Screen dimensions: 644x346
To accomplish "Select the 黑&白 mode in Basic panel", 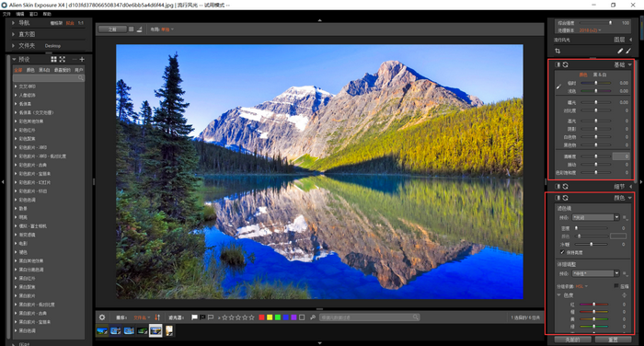I will tap(600, 75).
